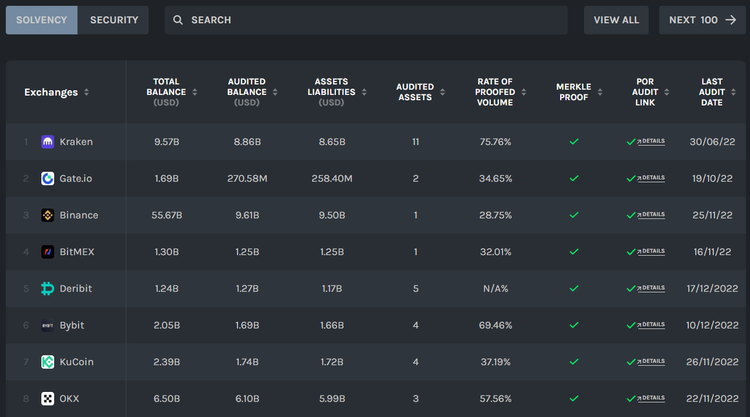Click the BitMEX exchange logo icon
The image size is (750, 417).
click(47, 252)
